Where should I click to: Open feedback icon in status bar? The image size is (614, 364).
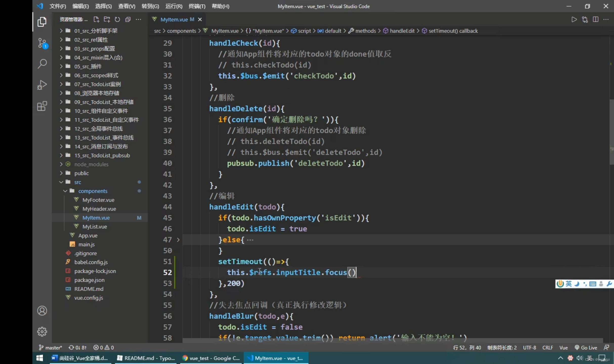pos(606,348)
